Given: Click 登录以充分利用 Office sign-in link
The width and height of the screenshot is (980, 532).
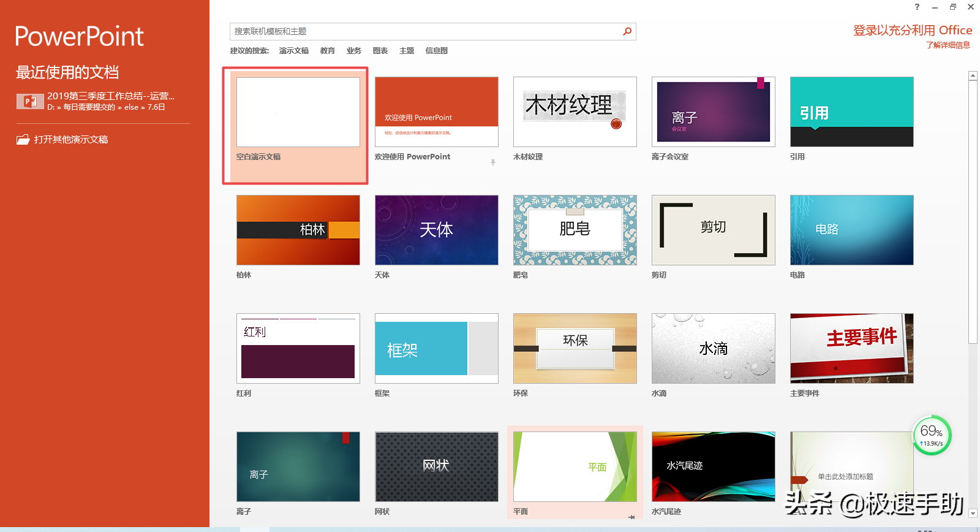Looking at the screenshot, I should [913, 30].
